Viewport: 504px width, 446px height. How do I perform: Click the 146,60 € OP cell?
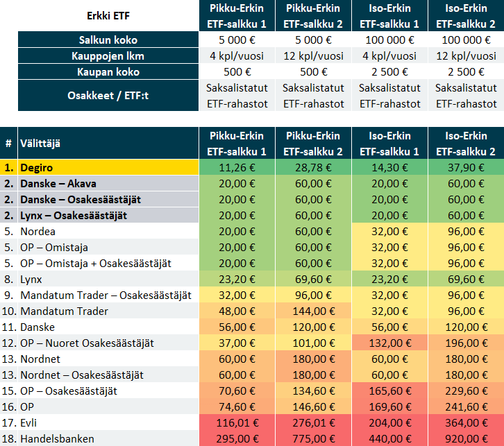(313, 407)
